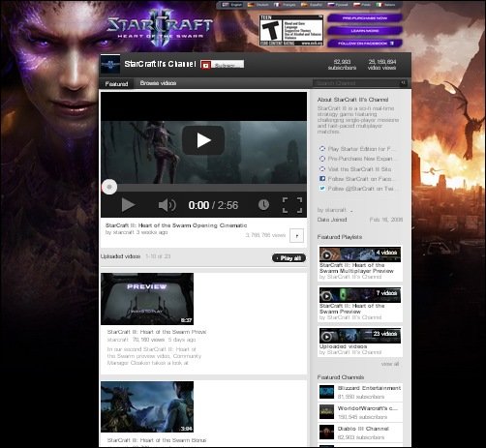Screen dimensions: 486x448
Task: Click the Facebook icon in the About links
Action: (x=322, y=179)
